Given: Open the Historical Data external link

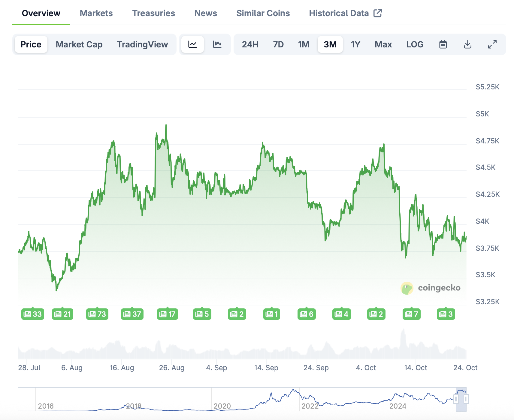Looking at the screenshot, I should 345,13.
